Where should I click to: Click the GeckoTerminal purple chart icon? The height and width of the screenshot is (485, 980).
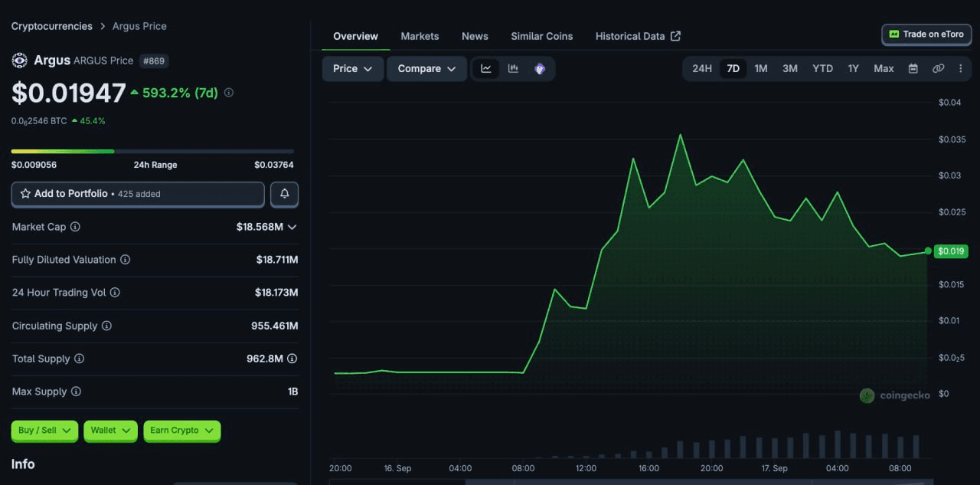point(540,69)
